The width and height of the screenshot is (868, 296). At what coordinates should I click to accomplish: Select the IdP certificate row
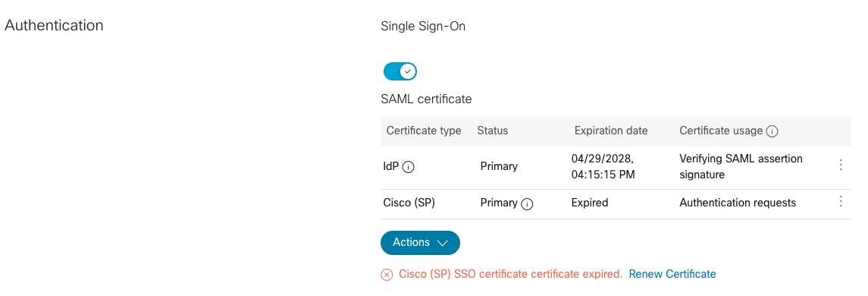(x=616, y=167)
